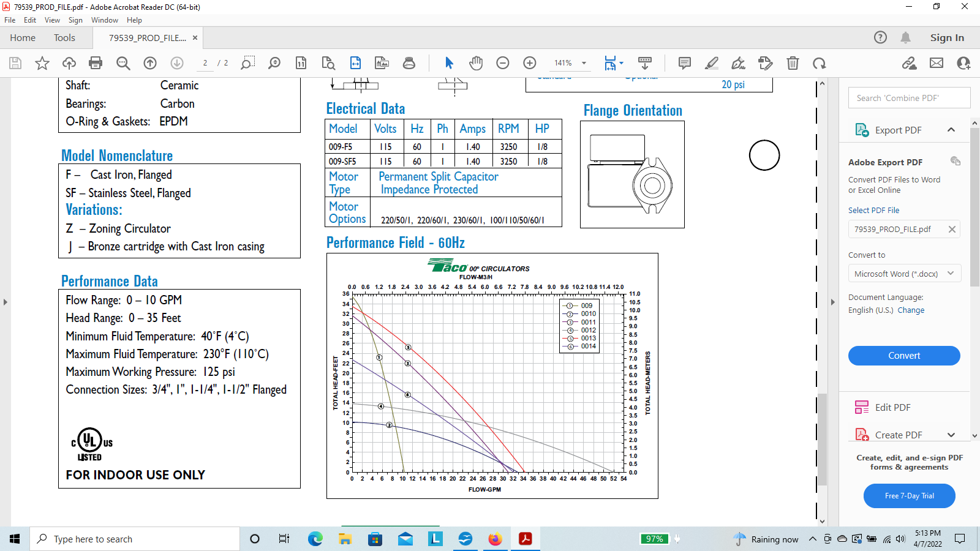This screenshot has width=980, height=551.
Task: Click the Change language link
Action: coord(911,310)
